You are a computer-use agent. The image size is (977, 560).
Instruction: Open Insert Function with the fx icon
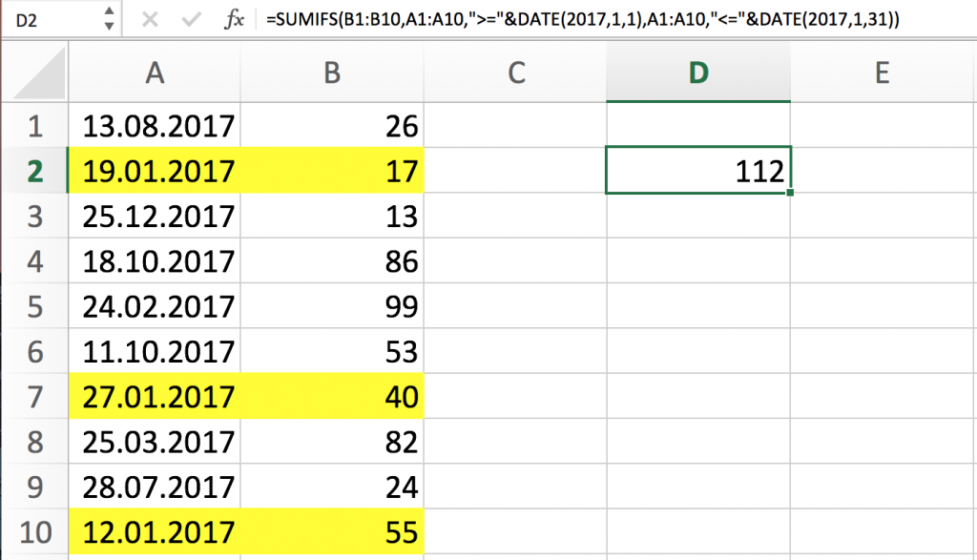pos(234,20)
